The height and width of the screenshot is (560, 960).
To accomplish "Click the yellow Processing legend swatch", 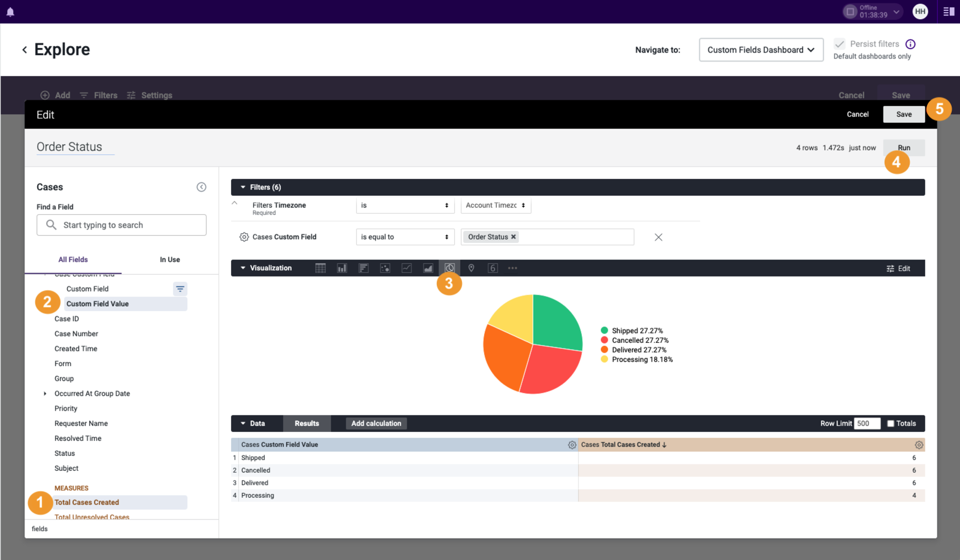I will coord(604,359).
